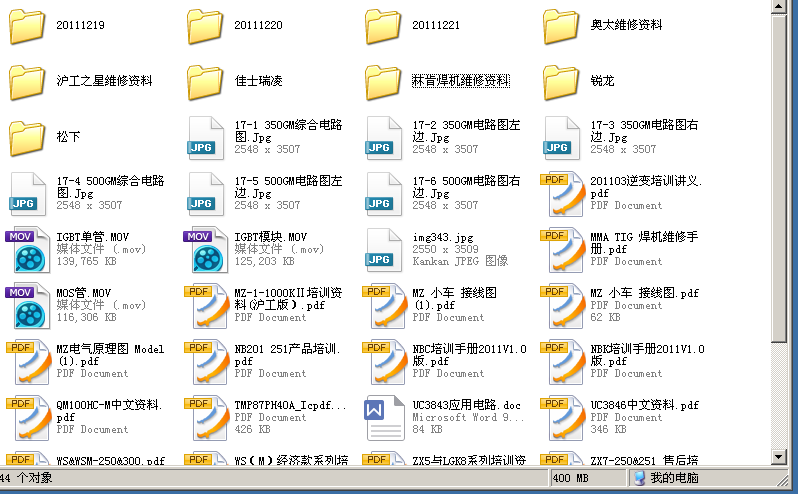
Task: Click 我的电脑 in status bar
Action: click(x=674, y=478)
